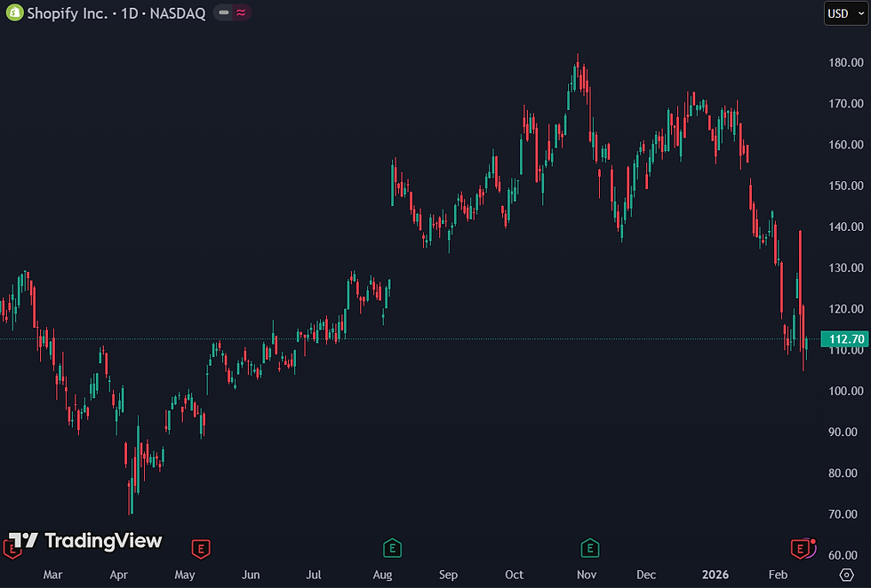Click the dotted current price line

410,338
